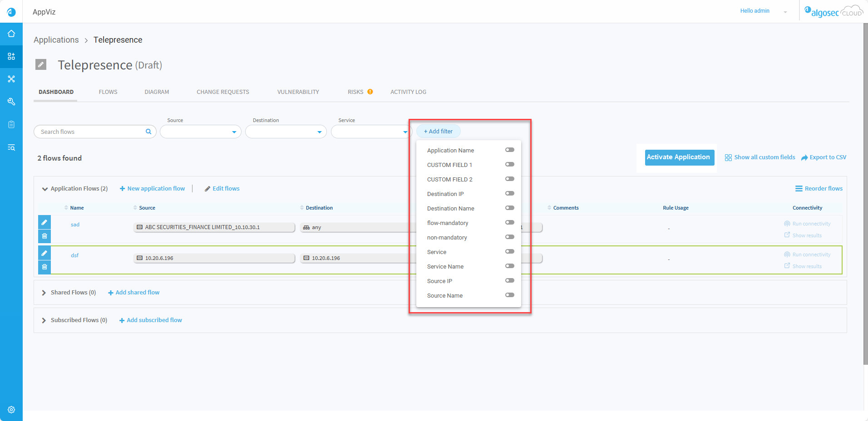The height and width of the screenshot is (421, 868).
Task: Open the network topology icon in sidebar
Action: coord(11,79)
